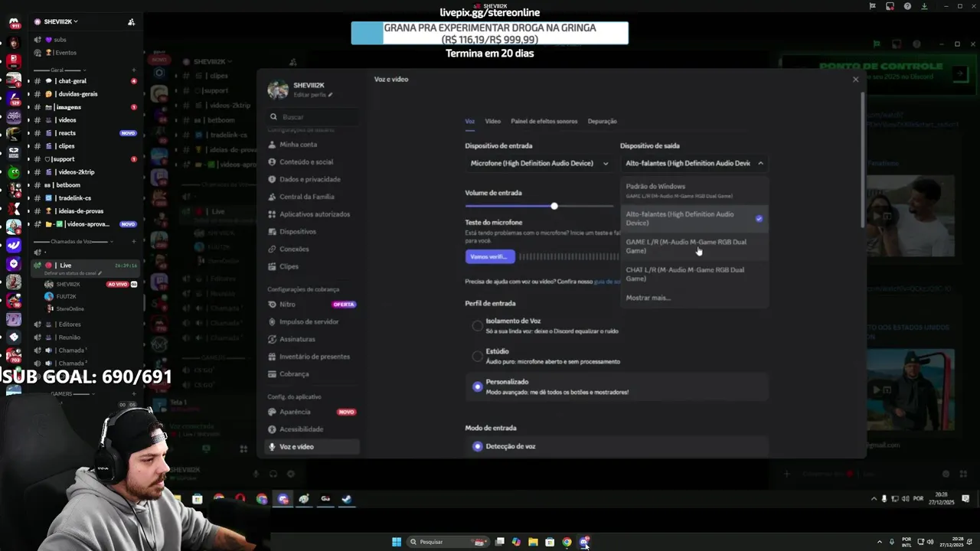Open Aplicativos autorizados settings
The width and height of the screenshot is (980, 551).
pos(313,214)
